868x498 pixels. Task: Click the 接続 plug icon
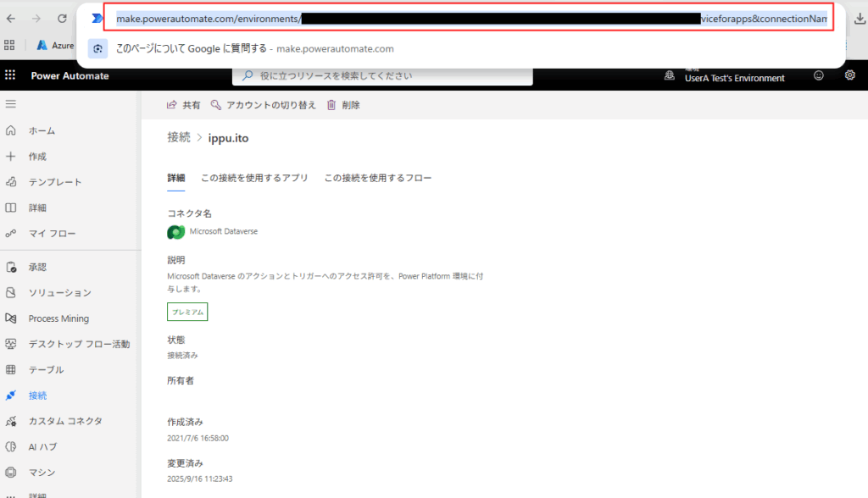click(10, 395)
